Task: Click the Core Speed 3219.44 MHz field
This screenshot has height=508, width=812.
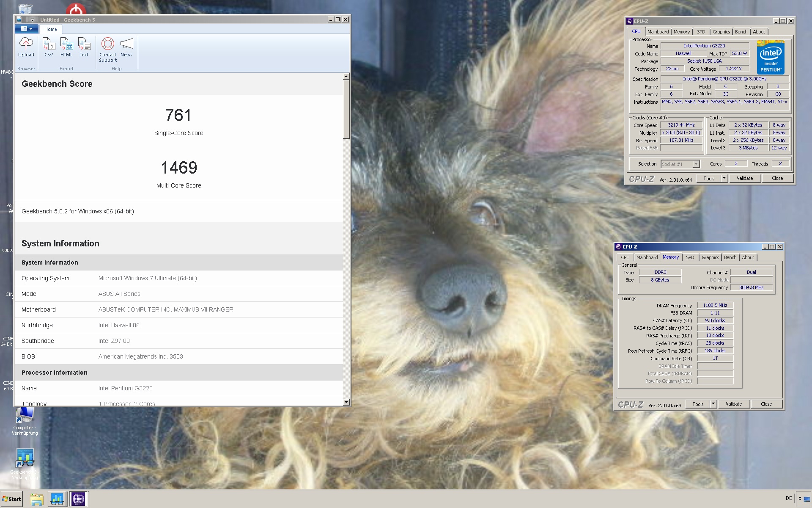Action: (x=681, y=125)
